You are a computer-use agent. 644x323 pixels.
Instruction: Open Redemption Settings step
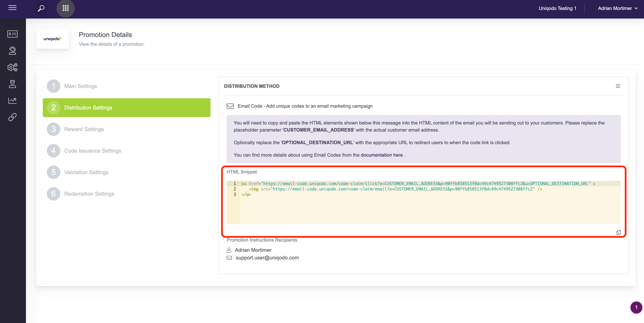(89, 194)
